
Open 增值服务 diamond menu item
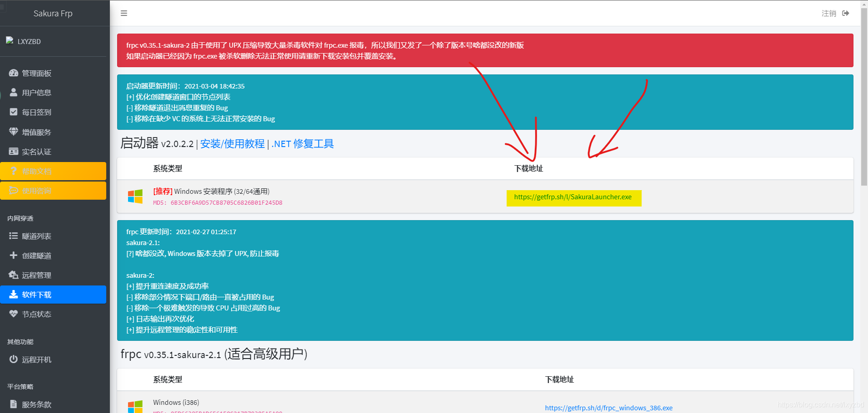click(36, 132)
